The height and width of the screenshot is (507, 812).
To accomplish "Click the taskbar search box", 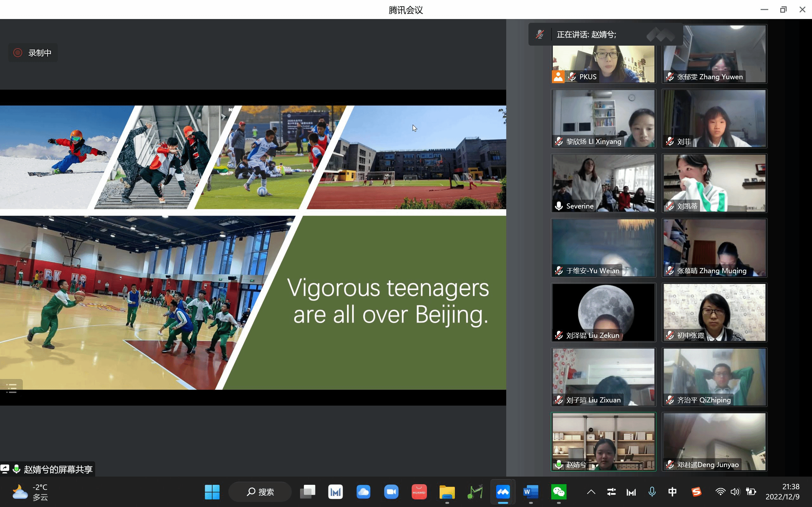I will (x=260, y=492).
